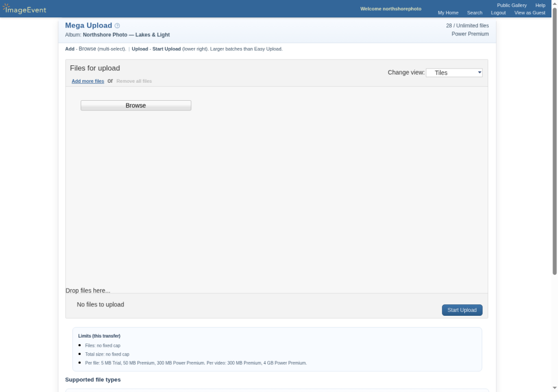
Task: Click the No files to upload status
Action: click(x=100, y=304)
